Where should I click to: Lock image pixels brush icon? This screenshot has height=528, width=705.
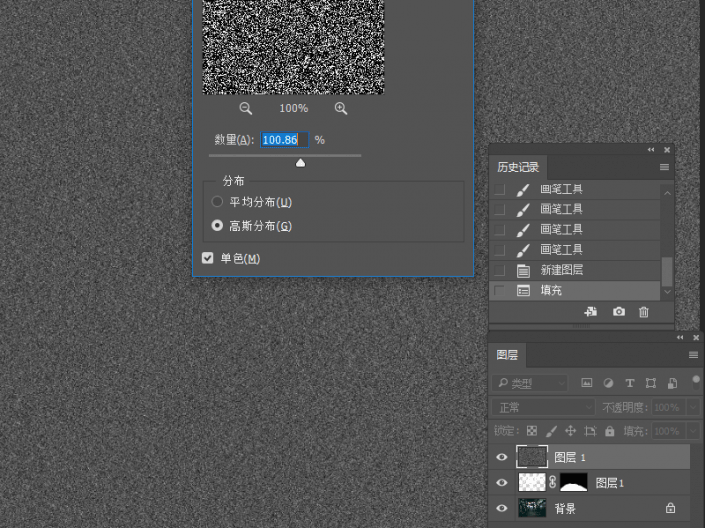551,431
